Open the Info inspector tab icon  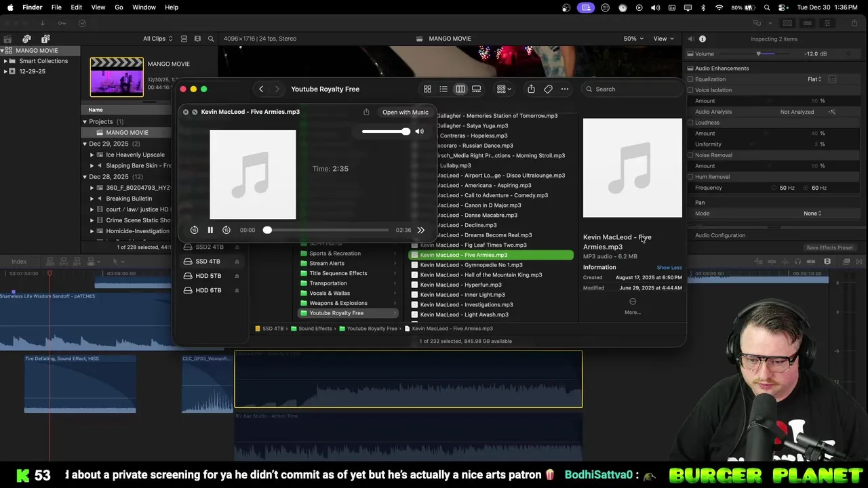click(x=703, y=39)
